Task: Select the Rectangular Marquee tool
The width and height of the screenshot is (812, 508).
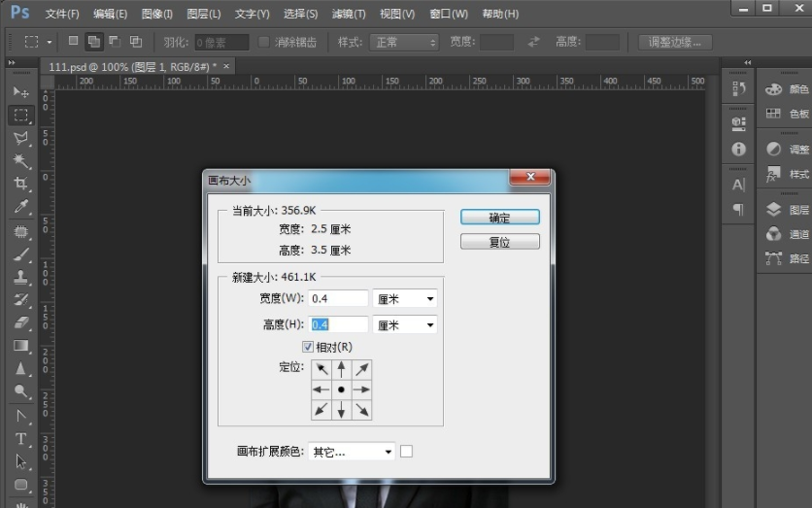Action: 20,115
